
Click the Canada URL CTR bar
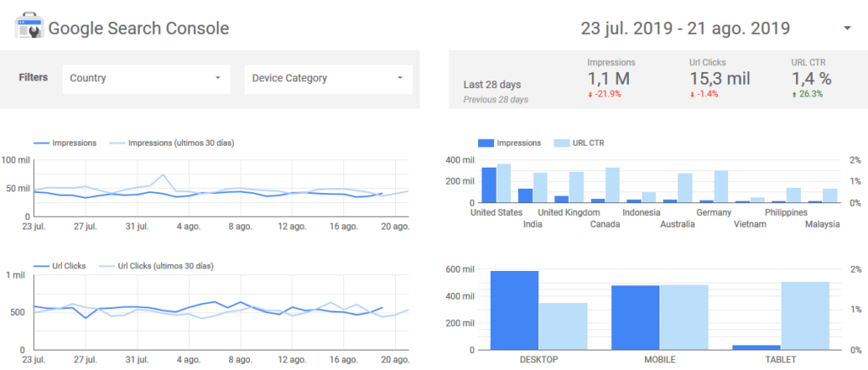(x=612, y=185)
